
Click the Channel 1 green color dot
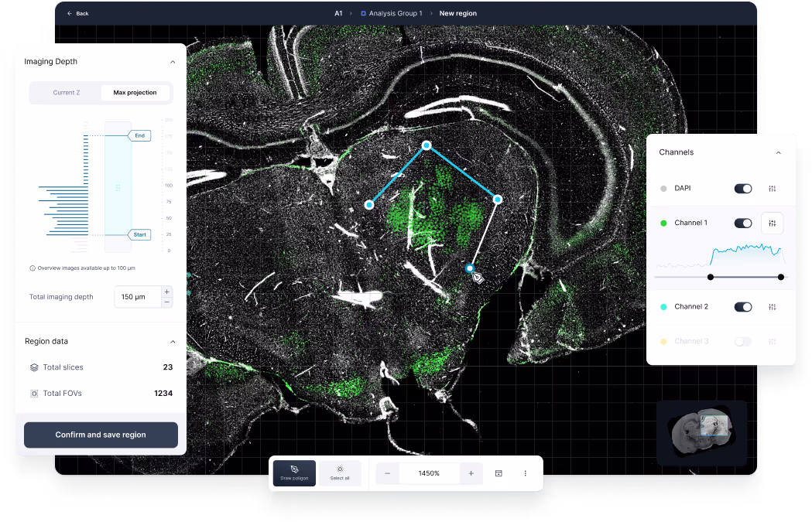point(663,223)
